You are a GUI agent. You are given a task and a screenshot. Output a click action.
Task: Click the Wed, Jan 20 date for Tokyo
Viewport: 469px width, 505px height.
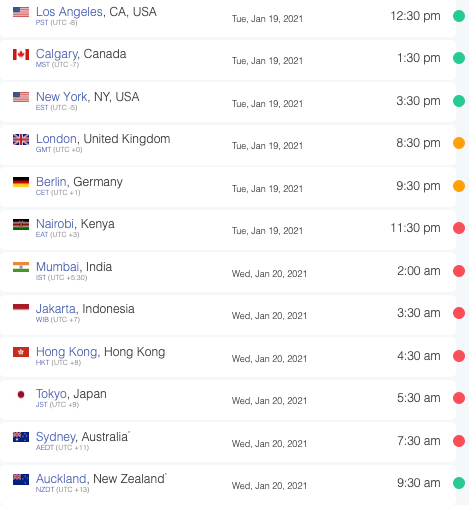[269, 400]
